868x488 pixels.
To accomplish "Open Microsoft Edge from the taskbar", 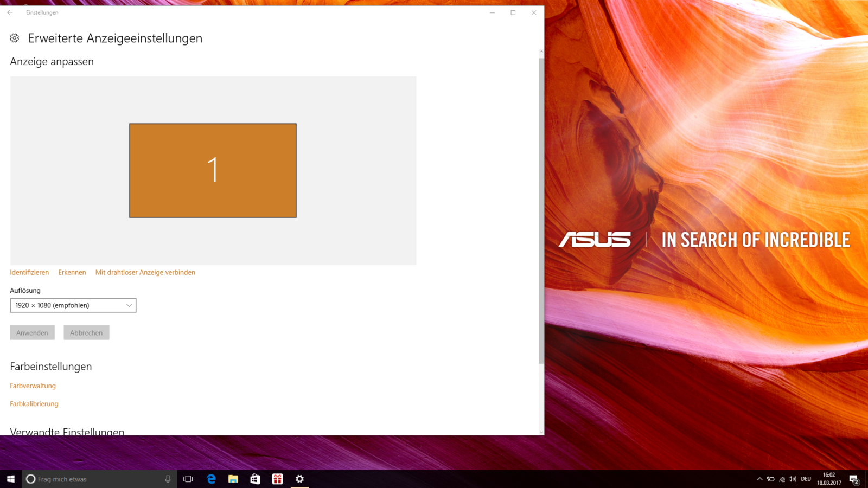I will (x=211, y=479).
